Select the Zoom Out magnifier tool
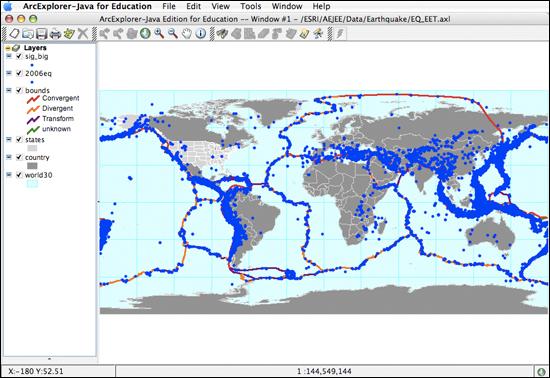The height and width of the screenshot is (378, 550). click(x=173, y=34)
